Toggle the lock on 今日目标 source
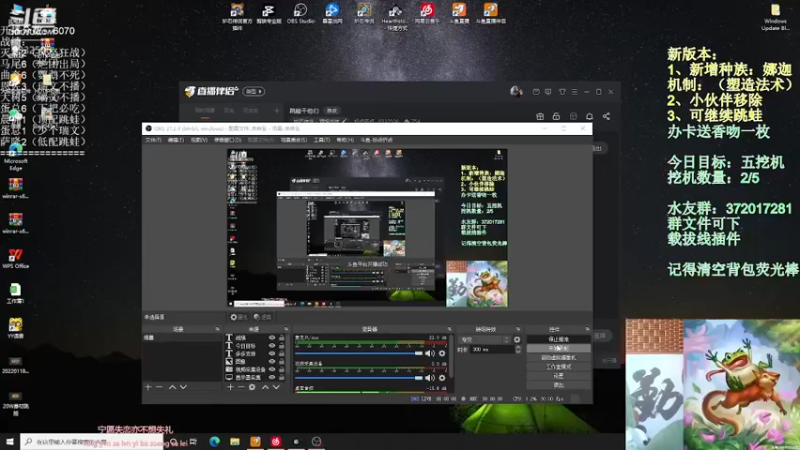This screenshot has height=450, width=800. pos(282,345)
